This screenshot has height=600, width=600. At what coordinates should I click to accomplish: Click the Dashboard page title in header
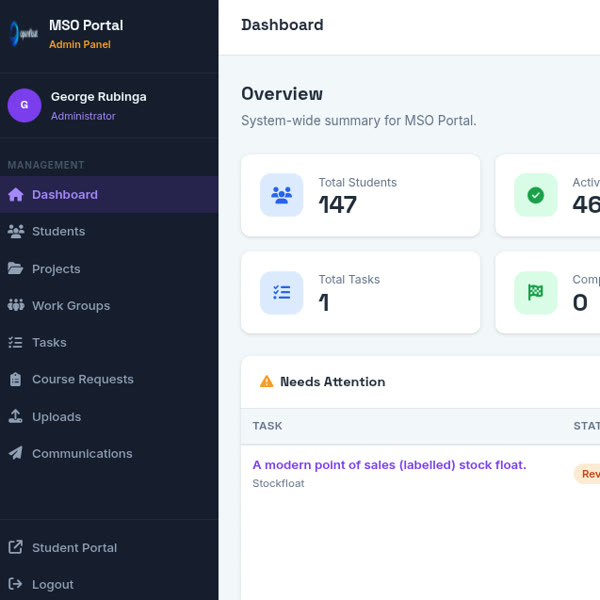coord(282,25)
